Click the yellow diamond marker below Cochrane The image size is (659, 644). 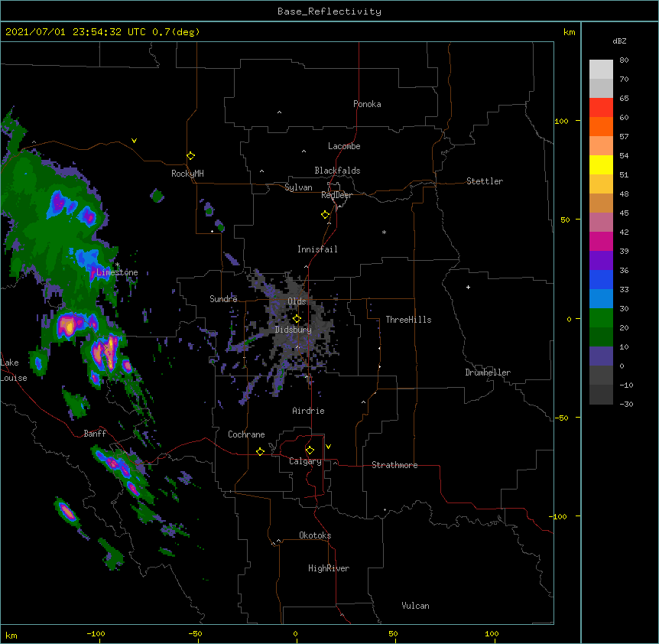[260, 451]
